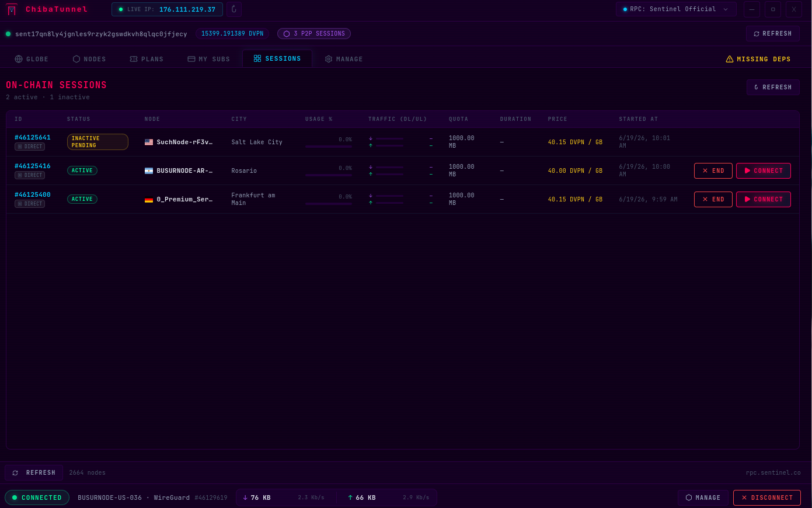Refresh the On-Chain Sessions list

tap(773, 87)
